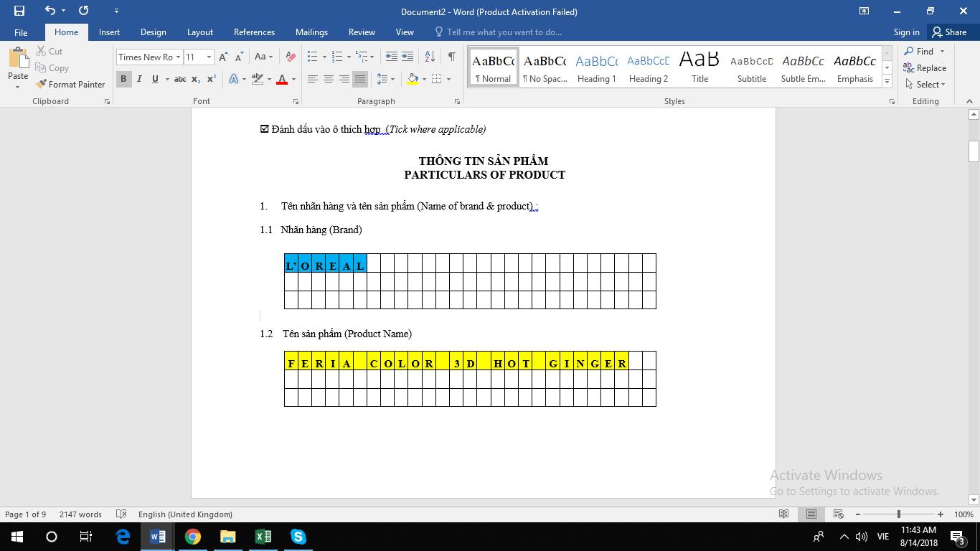Decrease font size with Shrink Font
This screenshot has width=980, height=551.
(239, 57)
